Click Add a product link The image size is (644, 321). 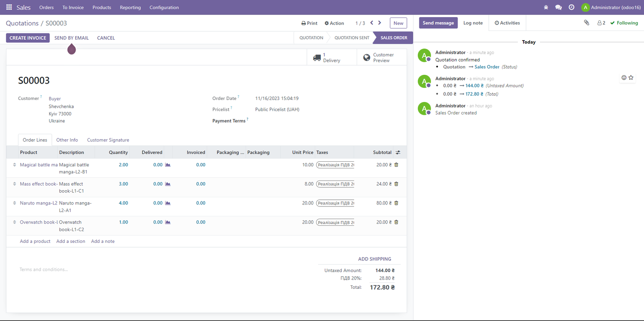click(35, 242)
